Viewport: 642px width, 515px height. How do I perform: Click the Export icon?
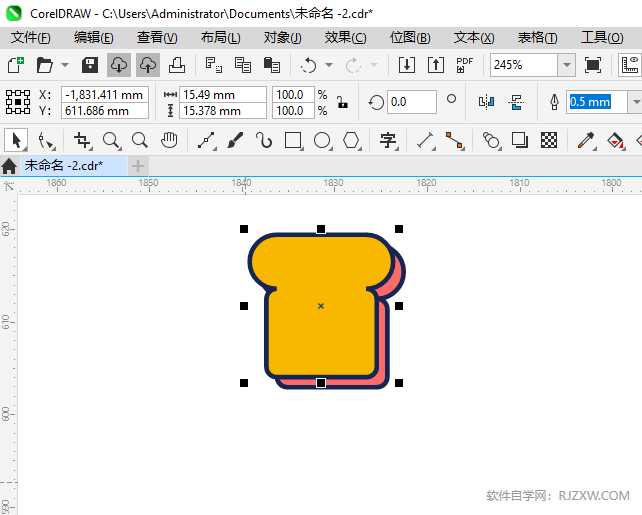[436, 65]
